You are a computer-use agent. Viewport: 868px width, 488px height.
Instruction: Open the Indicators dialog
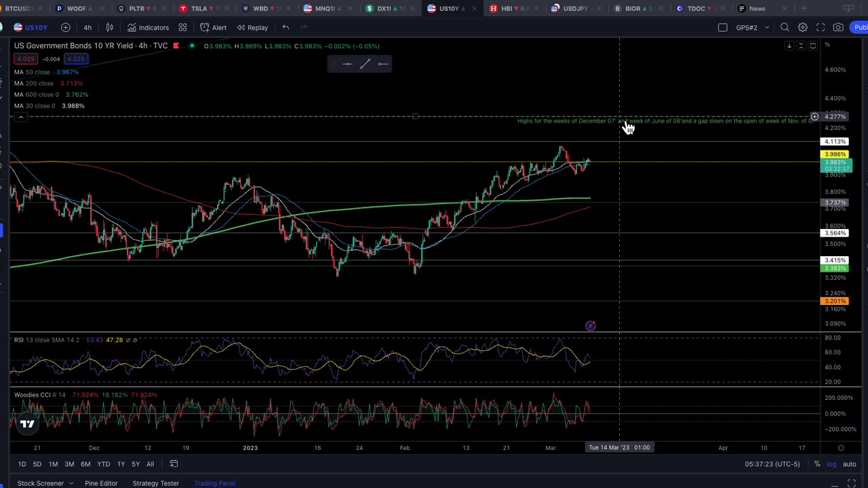(x=148, y=27)
